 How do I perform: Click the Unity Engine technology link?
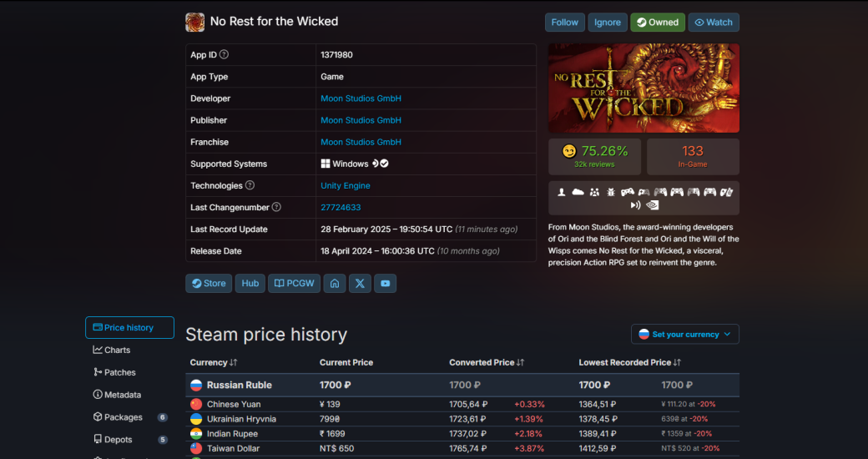click(x=346, y=186)
